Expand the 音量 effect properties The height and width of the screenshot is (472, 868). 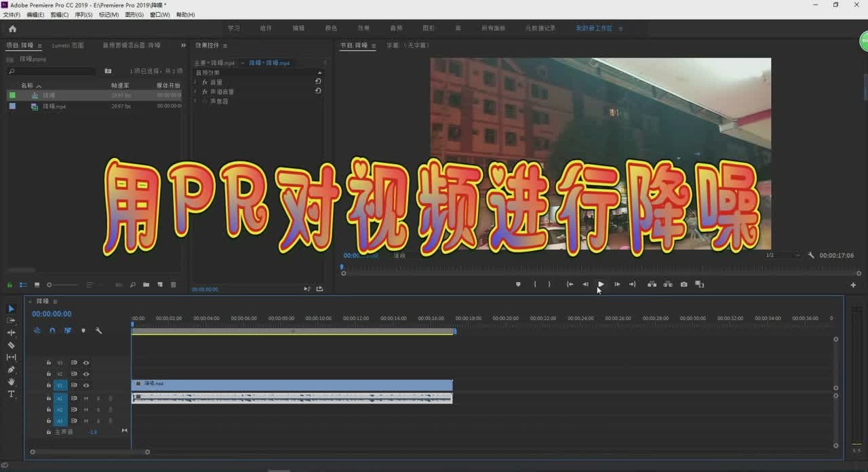tap(195, 82)
